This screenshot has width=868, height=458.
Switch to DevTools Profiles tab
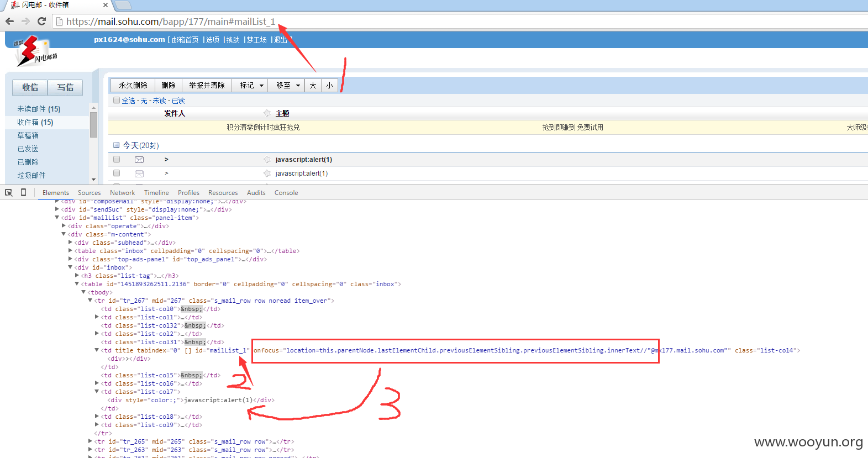(188, 193)
